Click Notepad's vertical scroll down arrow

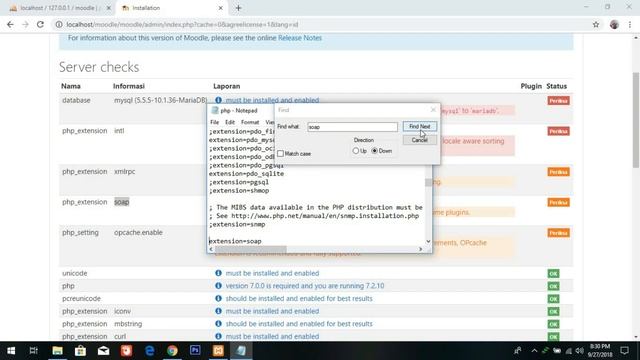pos(428,241)
